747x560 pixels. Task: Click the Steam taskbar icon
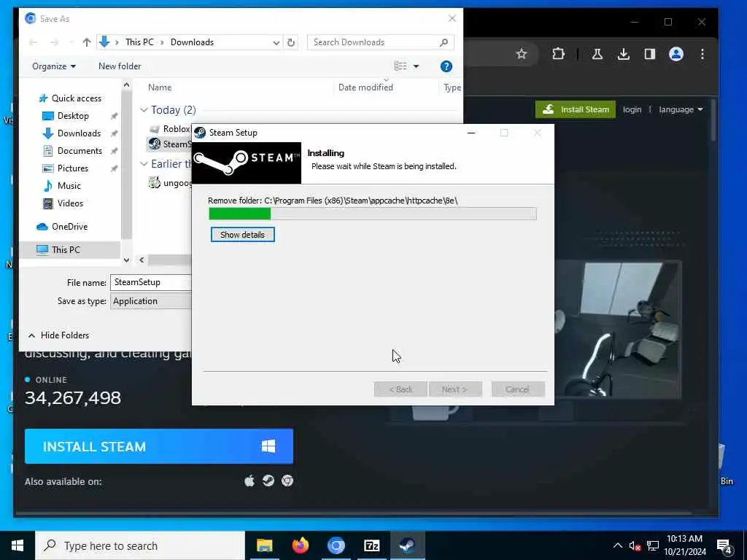(407, 545)
